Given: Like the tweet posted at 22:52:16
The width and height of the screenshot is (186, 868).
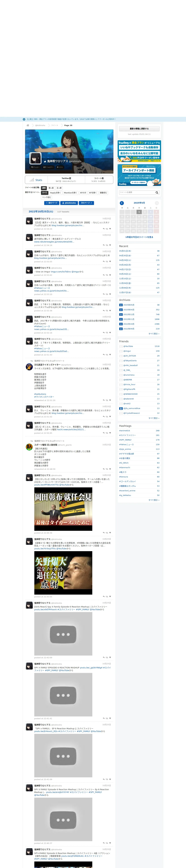Looking at the screenshot, I should [110, 333].
